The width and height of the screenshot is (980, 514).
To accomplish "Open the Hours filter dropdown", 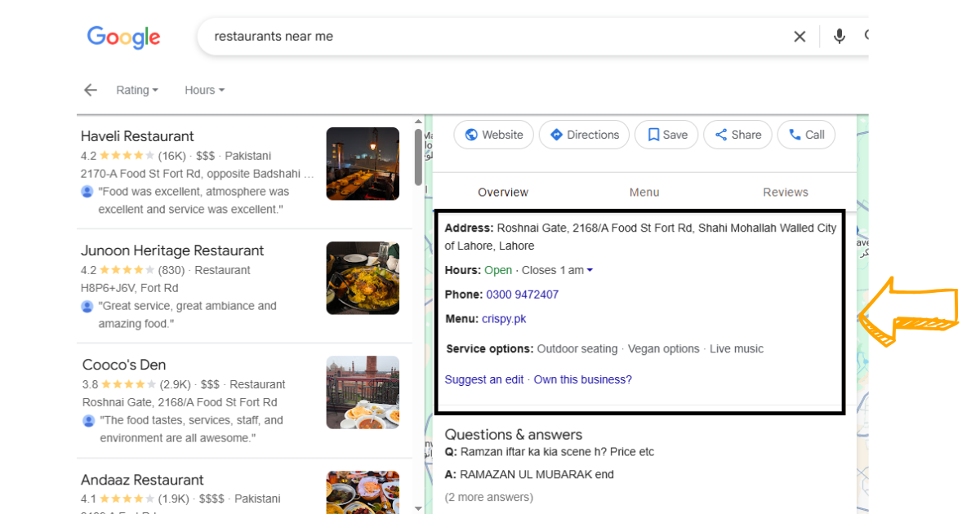I will coord(204,90).
